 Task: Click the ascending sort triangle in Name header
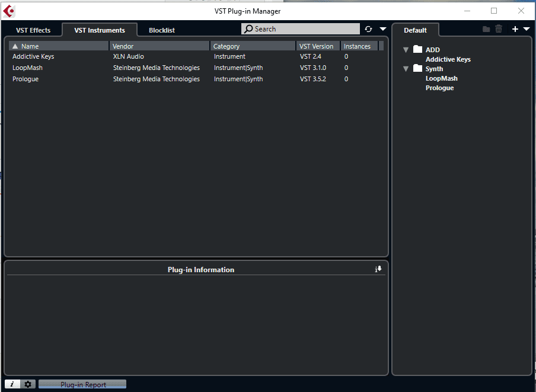[x=15, y=46]
